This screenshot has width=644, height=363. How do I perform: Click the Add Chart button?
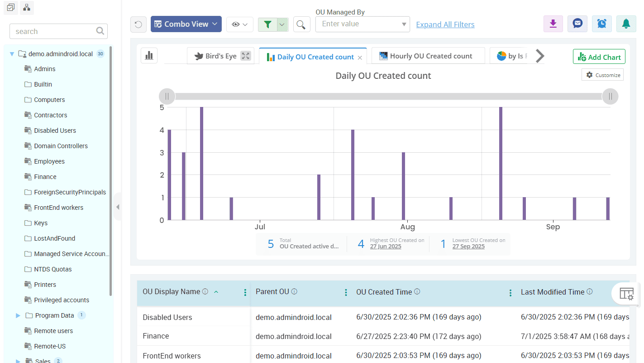[x=599, y=57]
